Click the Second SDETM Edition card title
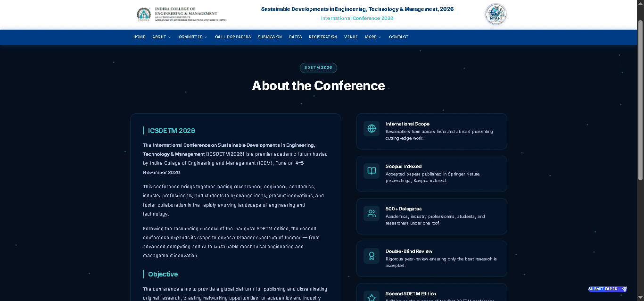The image size is (644, 301). click(x=411, y=294)
